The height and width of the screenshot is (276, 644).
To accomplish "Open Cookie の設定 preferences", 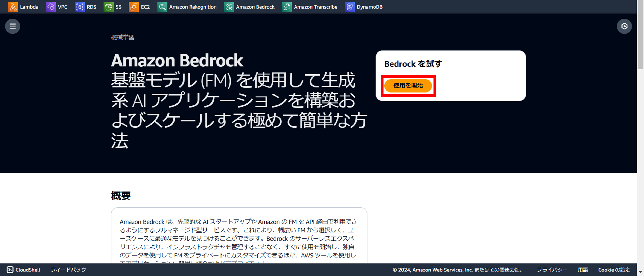I will coord(614,270).
